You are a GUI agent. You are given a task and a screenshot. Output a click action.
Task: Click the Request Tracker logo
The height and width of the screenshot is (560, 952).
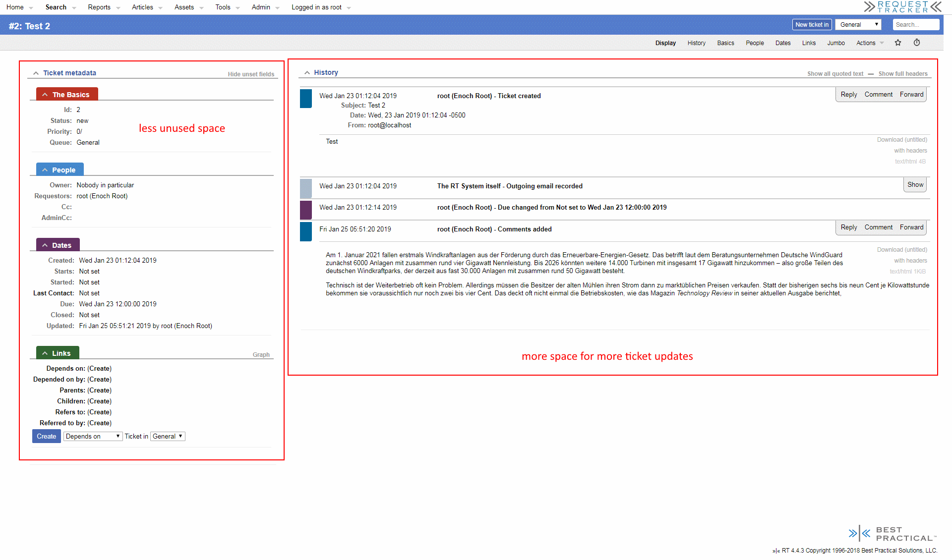902,7
